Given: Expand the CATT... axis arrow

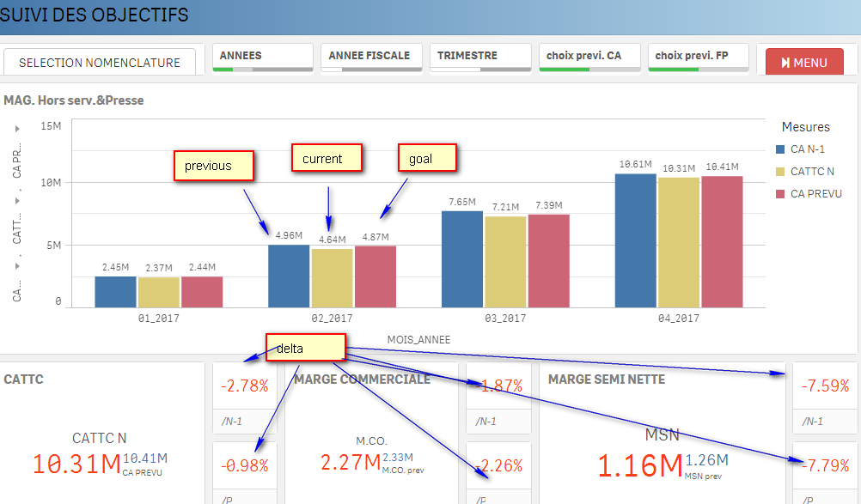Looking at the screenshot, I should tap(17, 199).
